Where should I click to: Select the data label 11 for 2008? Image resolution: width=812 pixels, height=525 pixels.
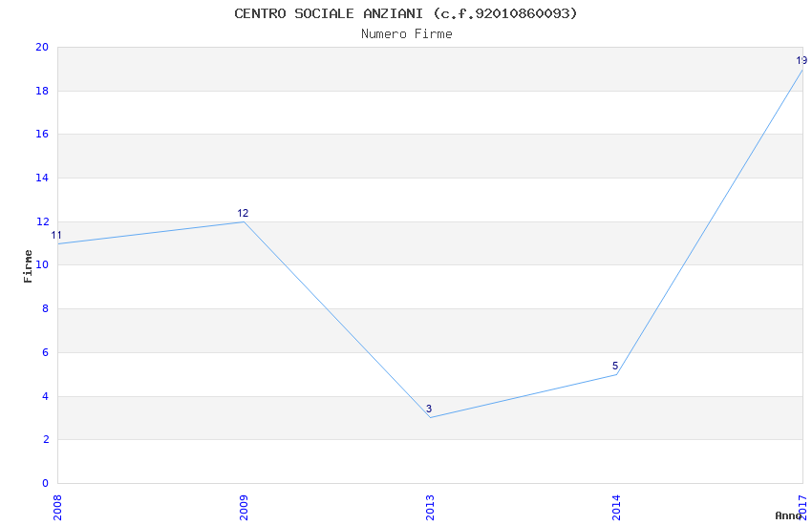(56, 236)
